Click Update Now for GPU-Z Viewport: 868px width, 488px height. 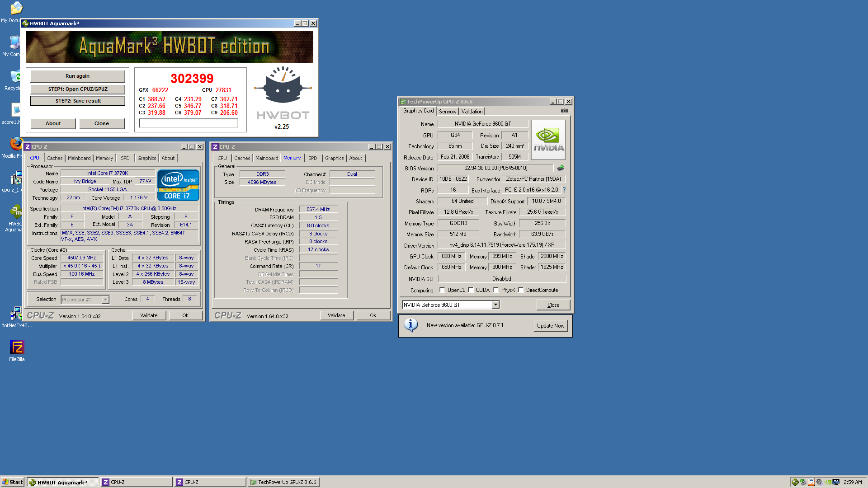click(x=551, y=326)
